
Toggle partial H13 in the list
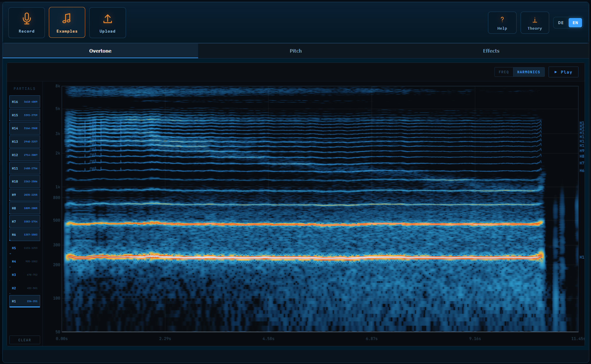pos(25,142)
